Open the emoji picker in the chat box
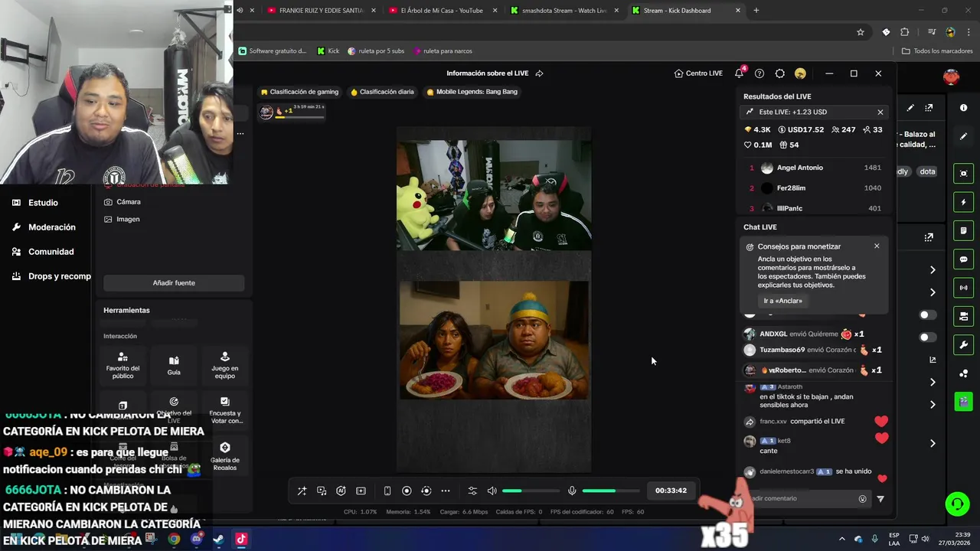The image size is (980, 551). (x=863, y=499)
